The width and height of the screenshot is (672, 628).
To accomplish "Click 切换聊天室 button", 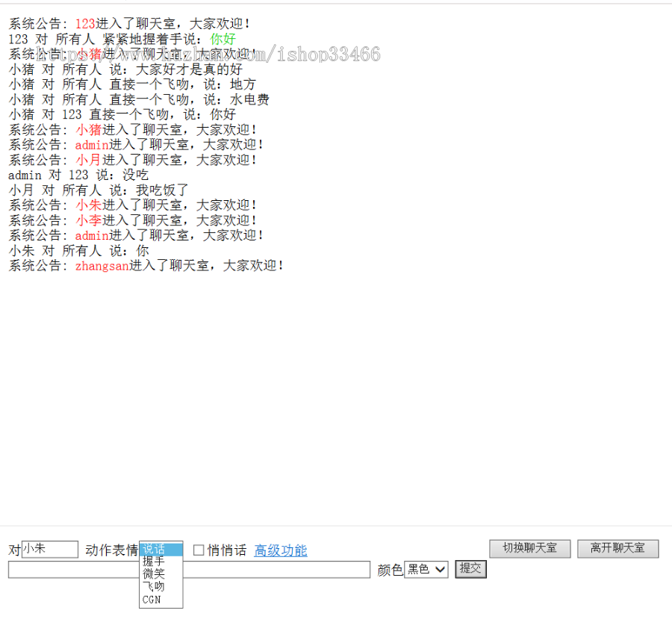I will click(529, 548).
